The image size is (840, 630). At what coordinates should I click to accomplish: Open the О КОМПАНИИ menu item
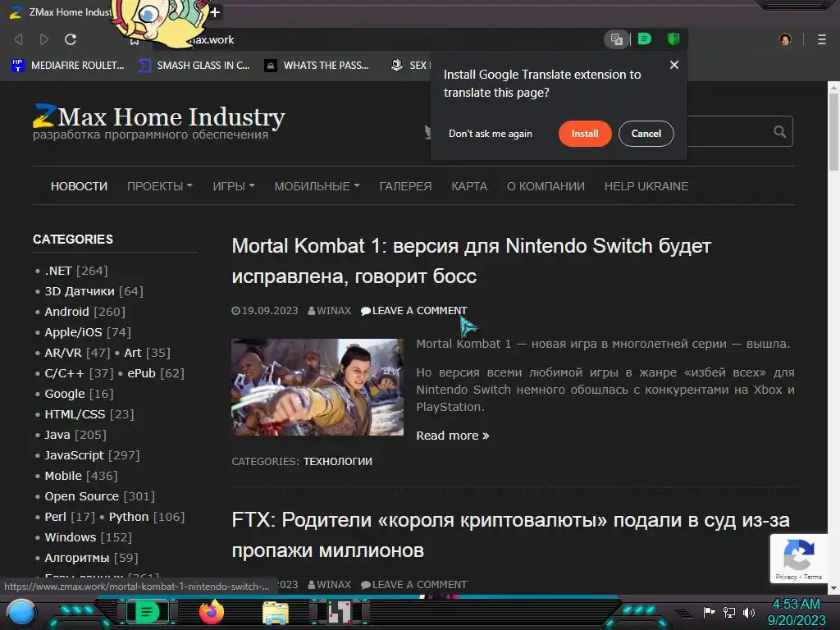546,186
